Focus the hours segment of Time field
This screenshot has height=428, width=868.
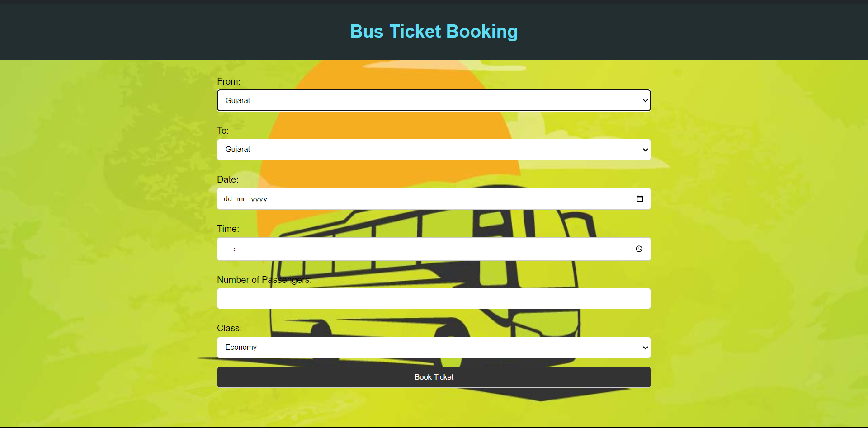pos(228,249)
